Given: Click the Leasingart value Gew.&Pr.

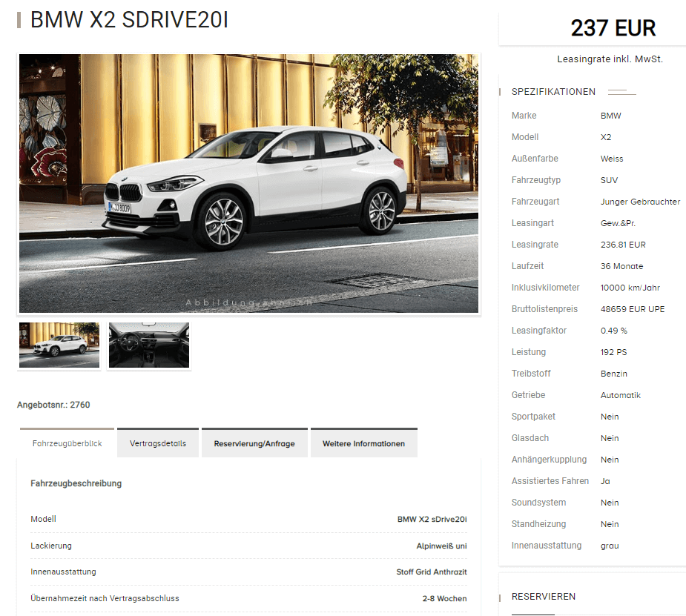Looking at the screenshot, I should tap(619, 223).
